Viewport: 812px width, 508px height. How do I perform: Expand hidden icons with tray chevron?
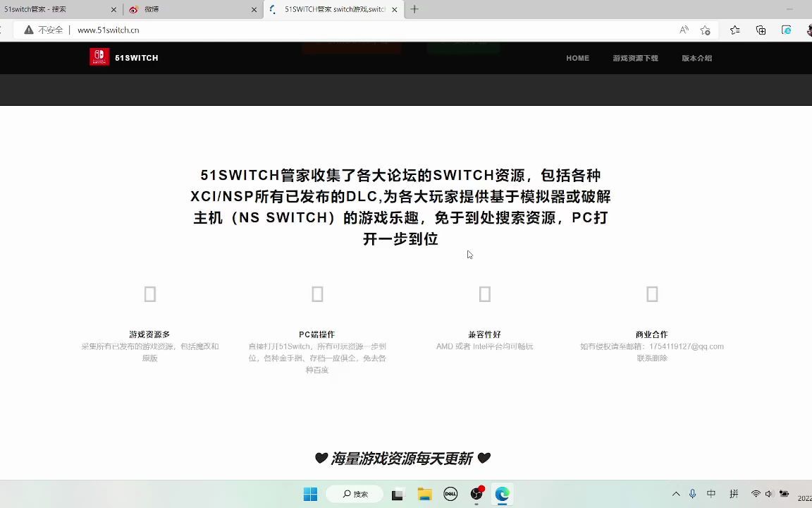click(675, 494)
